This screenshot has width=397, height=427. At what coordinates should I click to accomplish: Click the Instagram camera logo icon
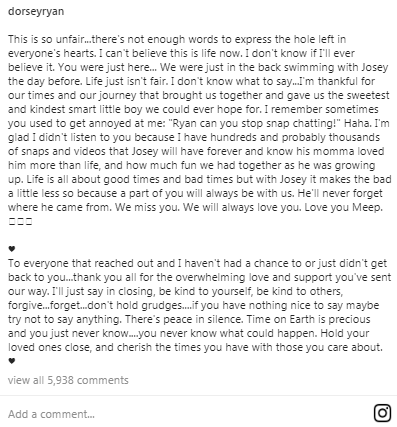tap(382, 413)
